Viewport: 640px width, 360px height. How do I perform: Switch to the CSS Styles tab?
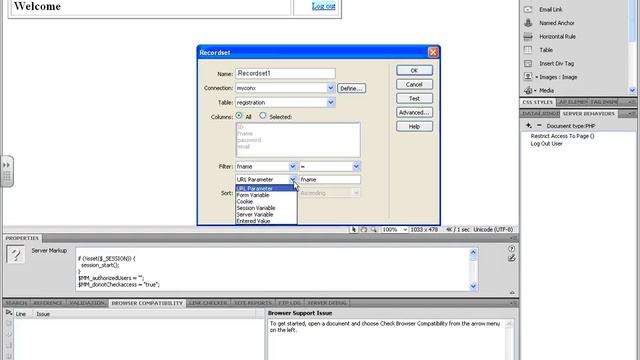[x=538, y=102]
